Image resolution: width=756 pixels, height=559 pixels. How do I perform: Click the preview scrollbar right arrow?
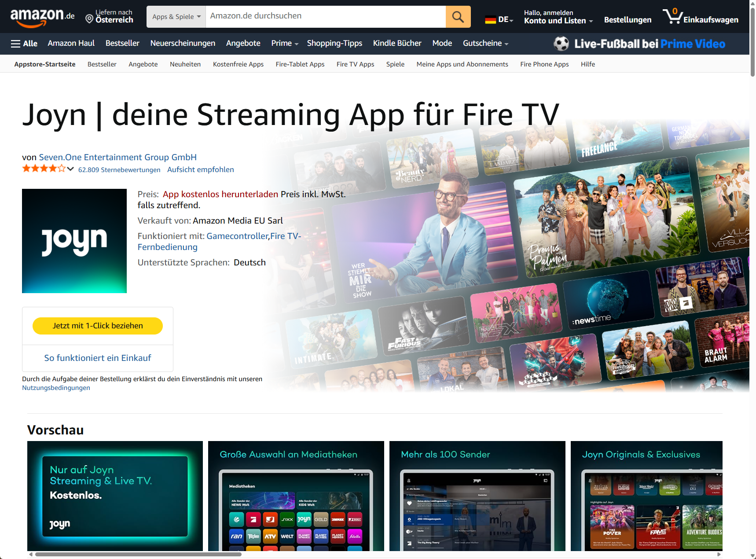719,554
